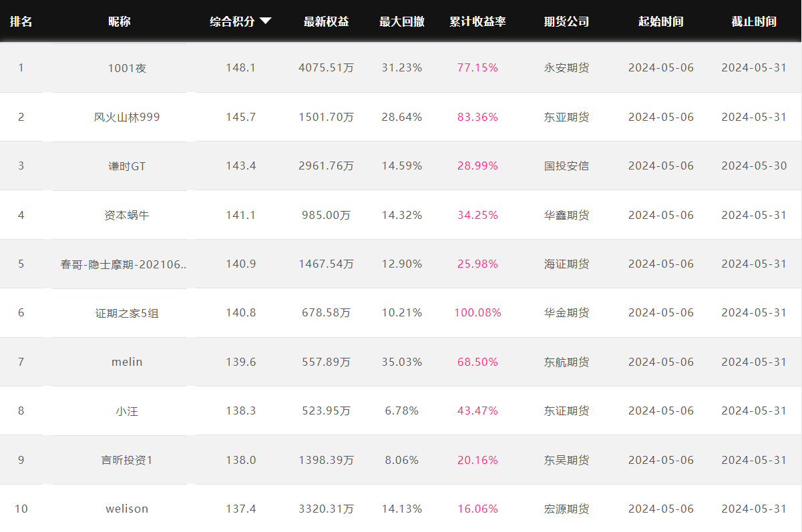802x532 pixels.
Task: Select score value 148.1
Action: (240, 67)
